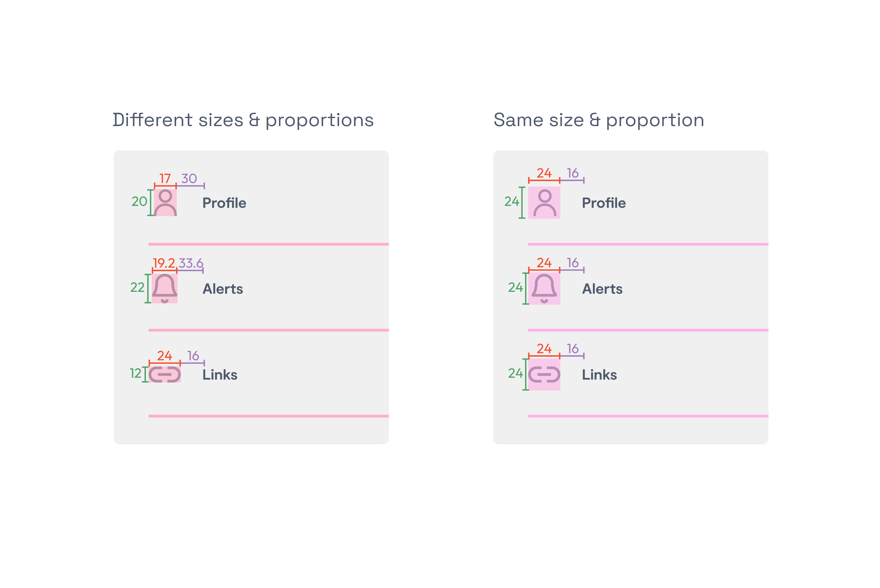Click the "Different sizes & proportions" heading

click(243, 120)
